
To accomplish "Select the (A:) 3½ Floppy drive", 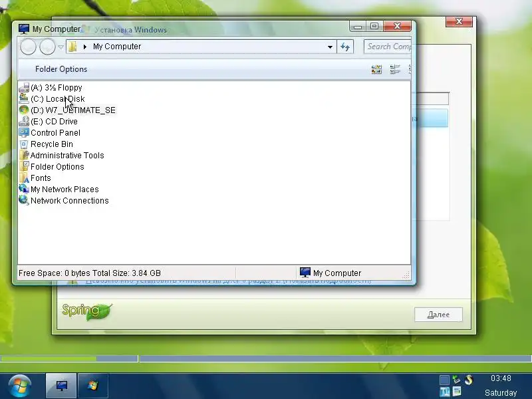I will click(51, 88).
